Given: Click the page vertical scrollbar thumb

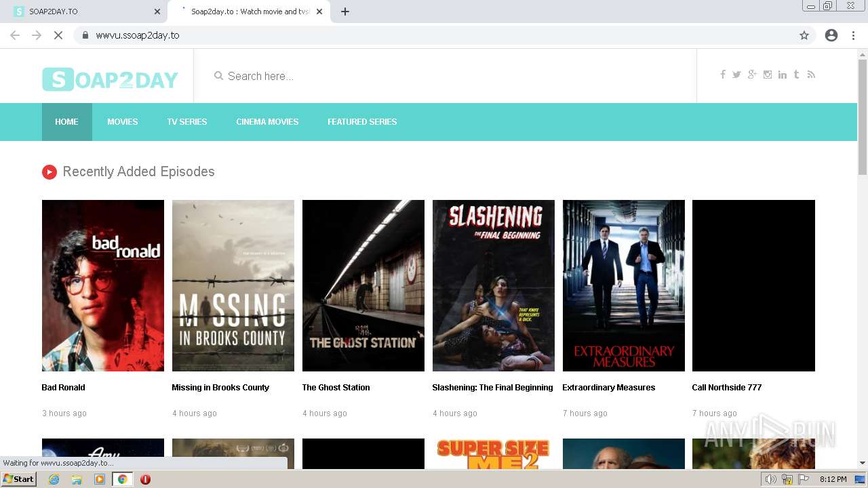Looking at the screenshot, I should pyautogui.click(x=863, y=116).
